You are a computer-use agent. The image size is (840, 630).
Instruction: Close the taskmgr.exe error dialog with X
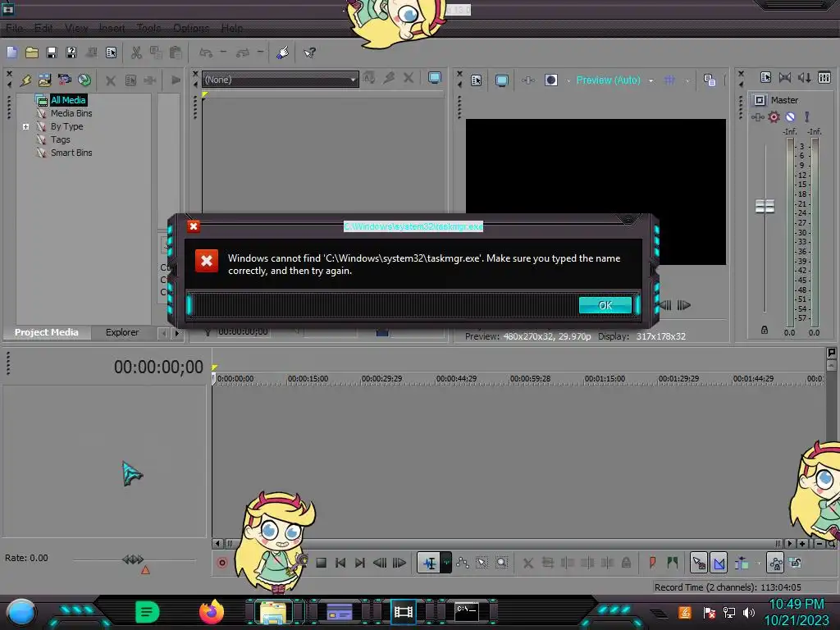point(194,226)
